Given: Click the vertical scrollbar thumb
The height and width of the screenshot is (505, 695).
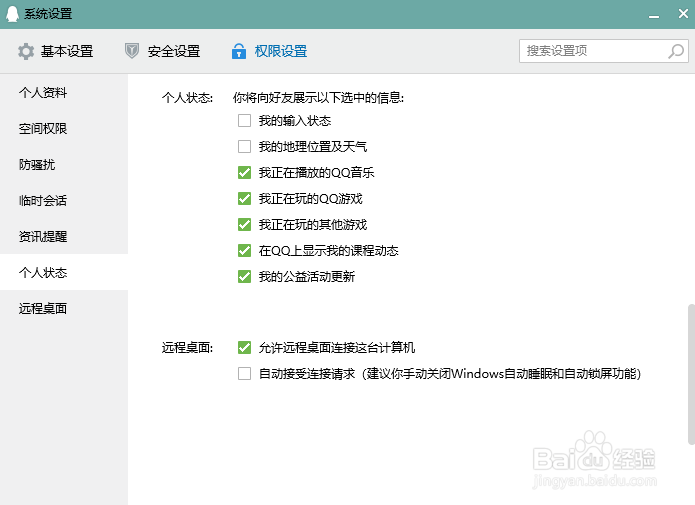Looking at the screenshot, I should (x=691, y=374).
